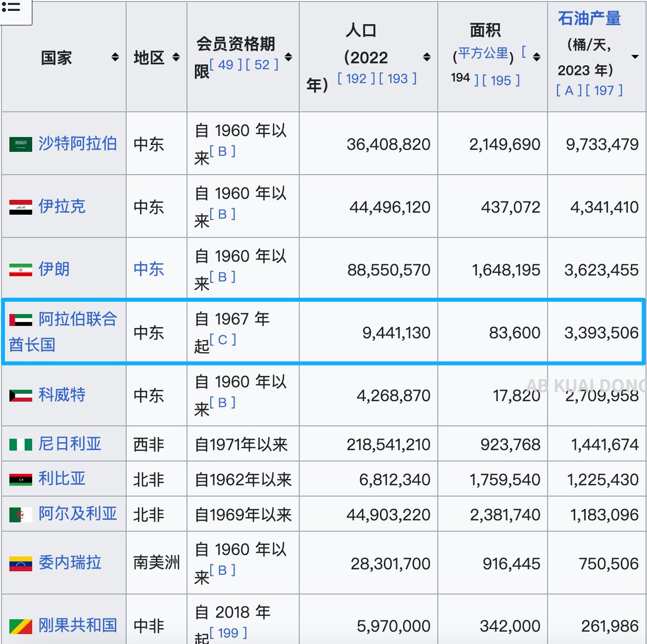Sort by 人口 column arrows
This screenshot has height=644, width=647.
pos(427,57)
